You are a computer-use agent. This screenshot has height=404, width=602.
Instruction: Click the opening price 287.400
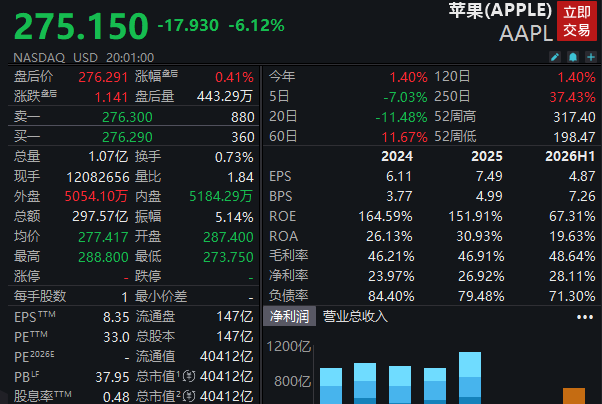coord(228,237)
